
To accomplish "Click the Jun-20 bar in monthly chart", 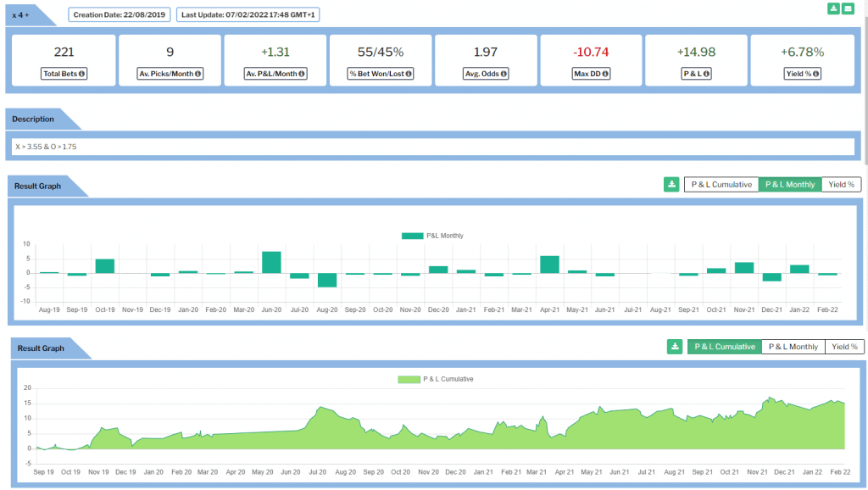I will coord(271,262).
